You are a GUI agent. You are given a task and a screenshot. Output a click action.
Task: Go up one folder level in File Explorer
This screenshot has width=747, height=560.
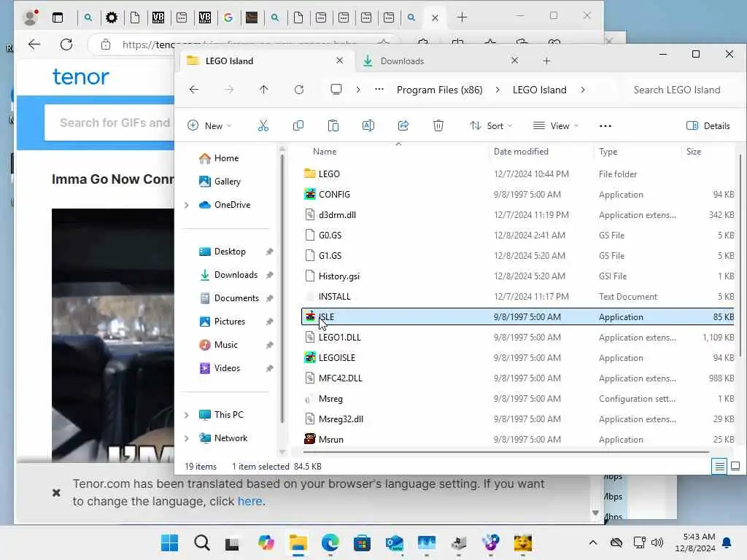[263, 90]
